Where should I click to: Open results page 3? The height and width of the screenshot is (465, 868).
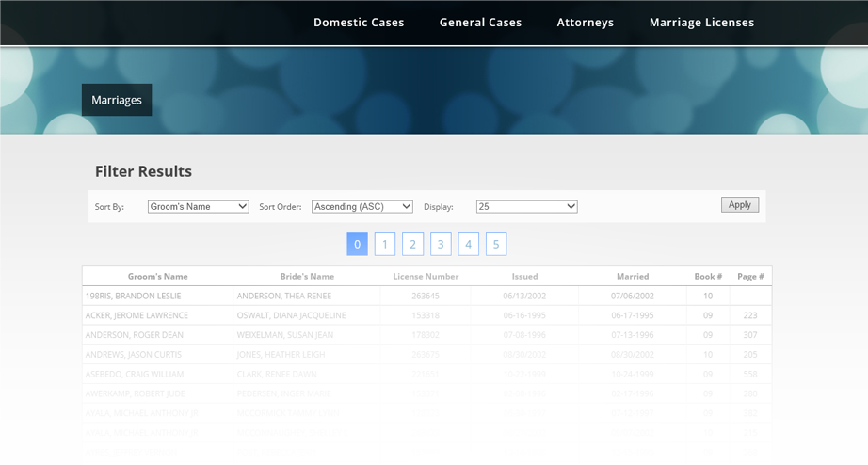[441, 244]
